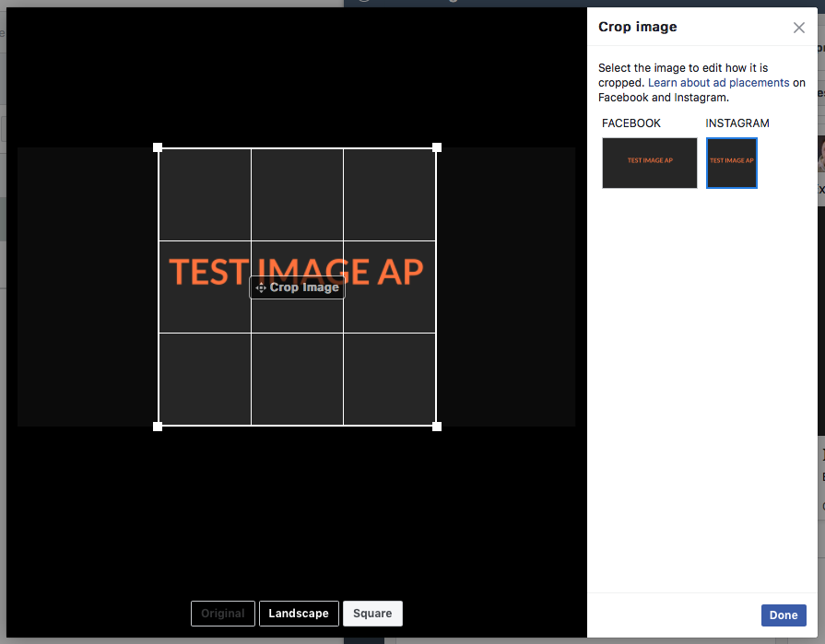825x644 pixels.
Task: Choose the Original aspect ratio option
Action: pyautogui.click(x=222, y=614)
